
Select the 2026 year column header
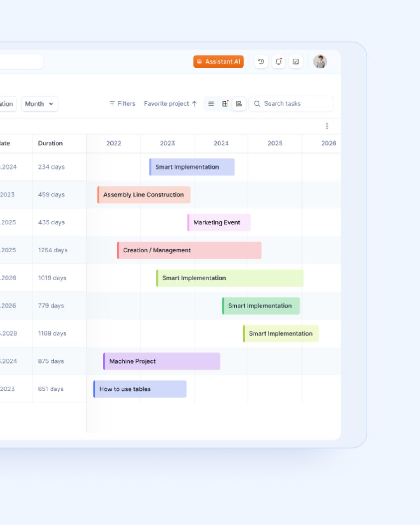pyautogui.click(x=329, y=143)
